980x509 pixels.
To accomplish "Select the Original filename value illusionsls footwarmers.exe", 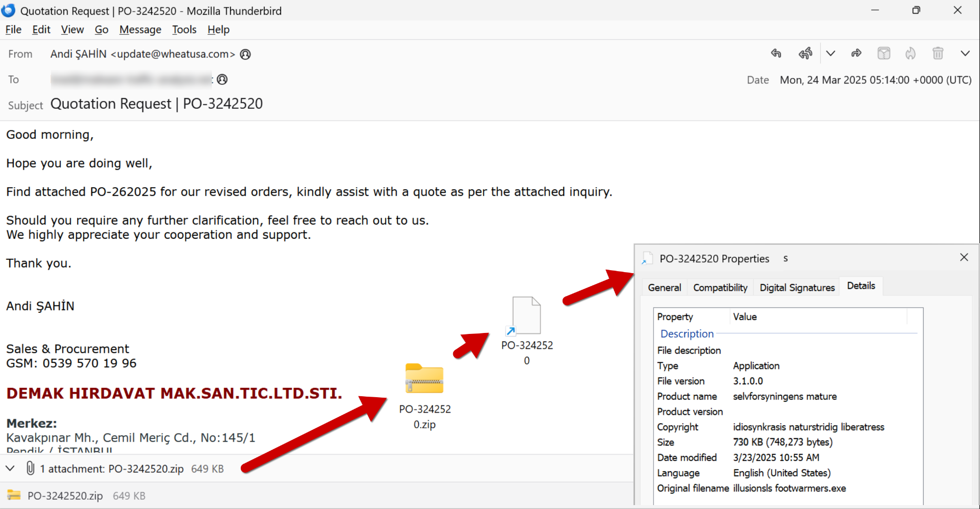I will 789,488.
